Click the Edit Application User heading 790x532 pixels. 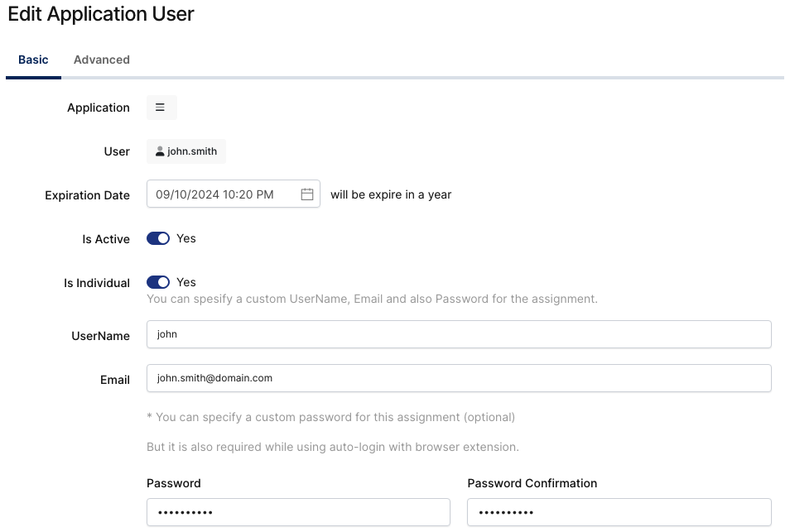(x=101, y=14)
